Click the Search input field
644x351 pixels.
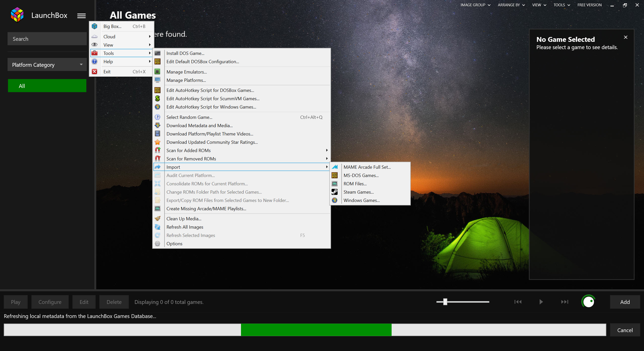[47, 39]
